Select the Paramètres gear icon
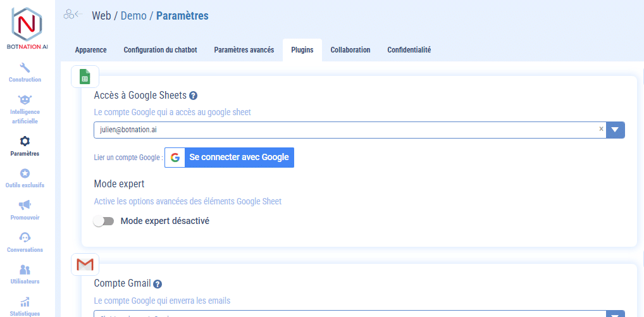 pos(25,141)
